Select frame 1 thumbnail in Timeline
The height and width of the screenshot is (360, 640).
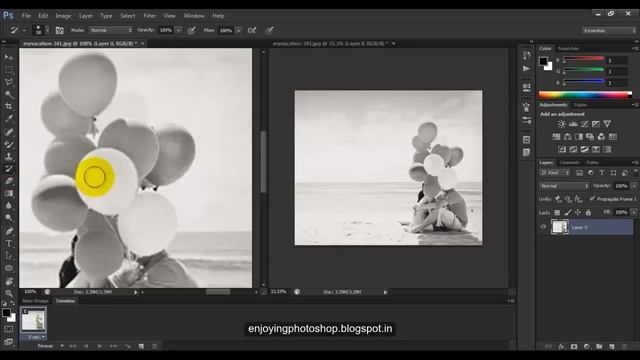pyautogui.click(x=33, y=320)
